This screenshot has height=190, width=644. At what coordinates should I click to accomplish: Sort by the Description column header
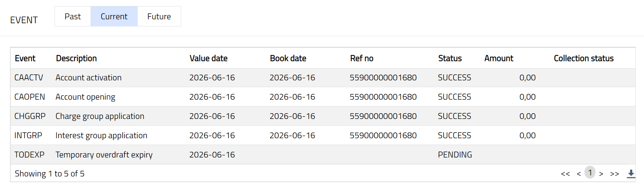[x=76, y=58]
